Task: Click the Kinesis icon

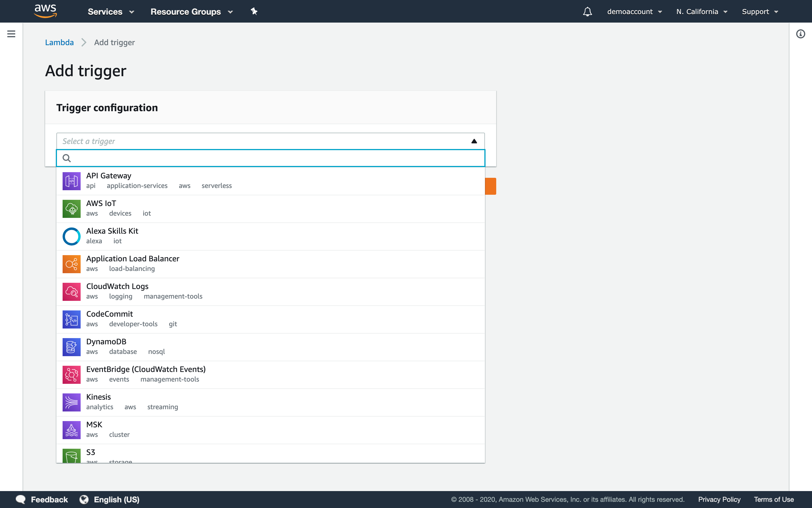Action: pyautogui.click(x=71, y=402)
